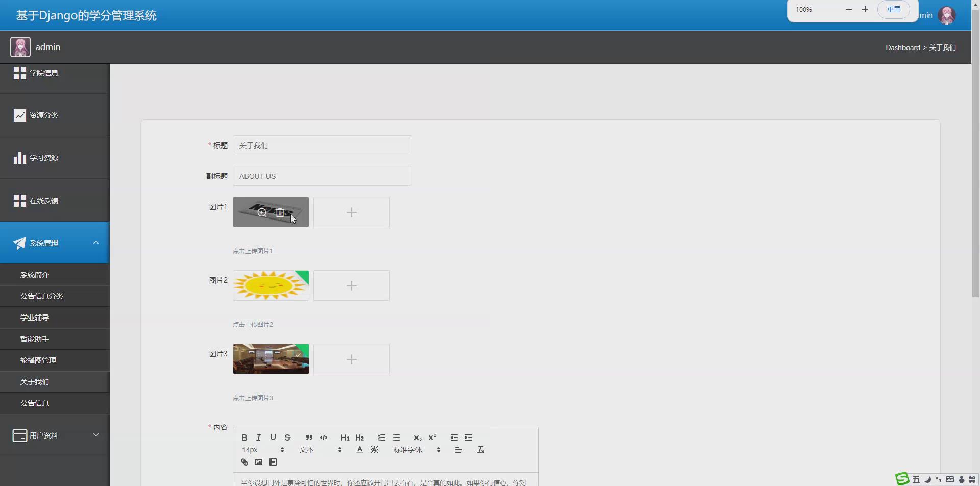Reset zoom with the 重置 button
This screenshot has height=486, width=980.
(x=893, y=9)
